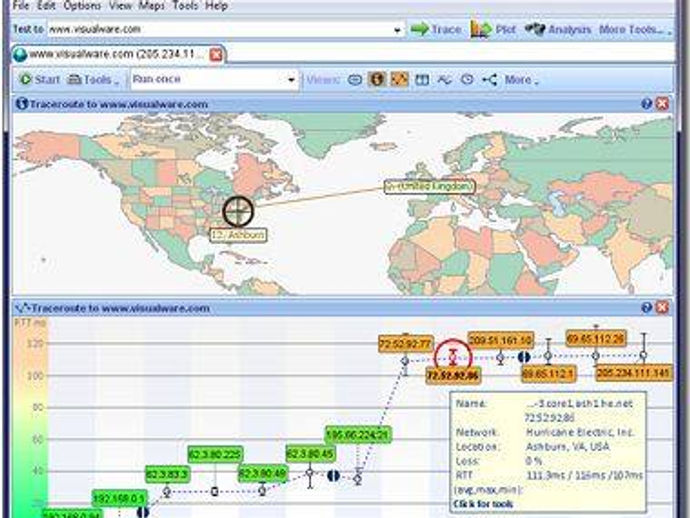Click the 62.3.83.3 hop label
Viewport: 690px width, 518px height.
click(x=168, y=474)
